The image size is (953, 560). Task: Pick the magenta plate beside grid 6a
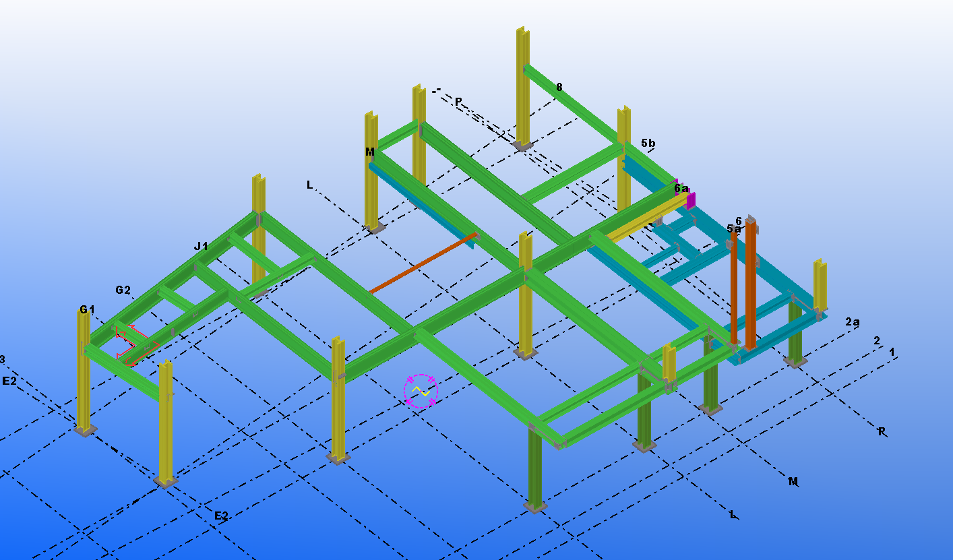pyautogui.click(x=690, y=201)
